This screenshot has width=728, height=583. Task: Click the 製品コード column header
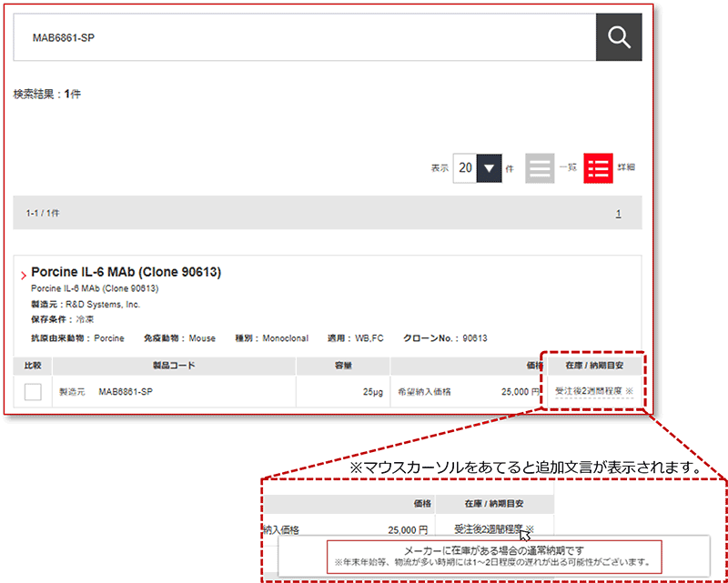pos(174,366)
